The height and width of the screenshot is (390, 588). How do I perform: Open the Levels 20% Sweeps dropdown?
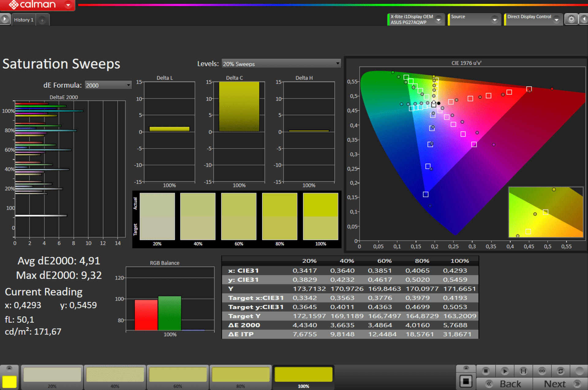click(x=281, y=64)
